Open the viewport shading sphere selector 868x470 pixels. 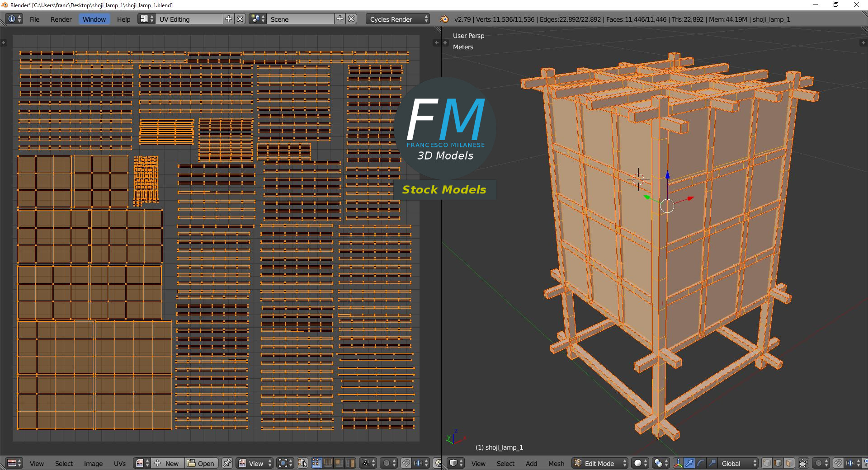click(x=640, y=463)
